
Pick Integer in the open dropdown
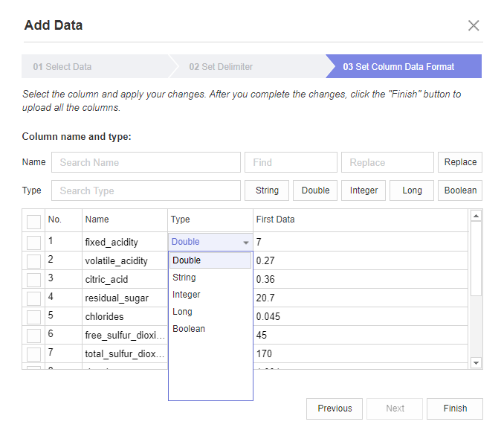[187, 295]
